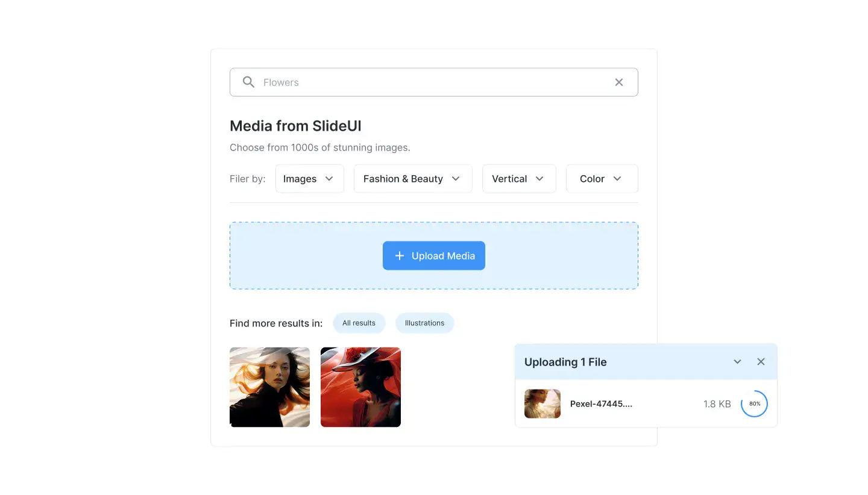Open the woman with flowing hair image
The width and height of the screenshot is (868, 495).
(269, 387)
